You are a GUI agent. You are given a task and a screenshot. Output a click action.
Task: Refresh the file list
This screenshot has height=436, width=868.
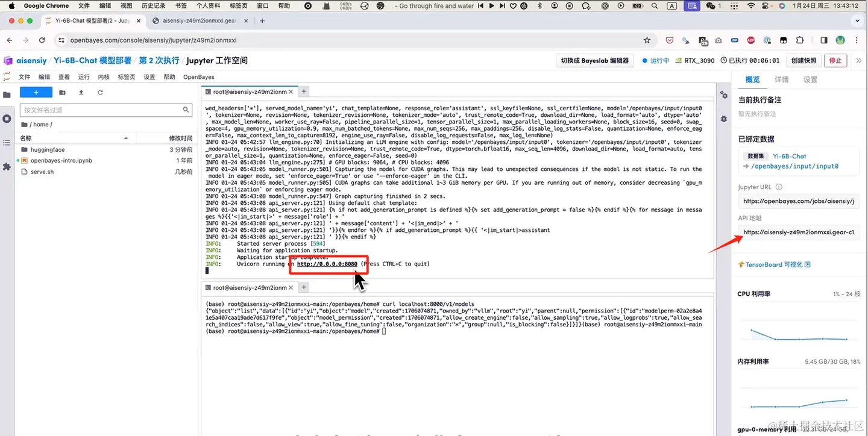point(100,92)
